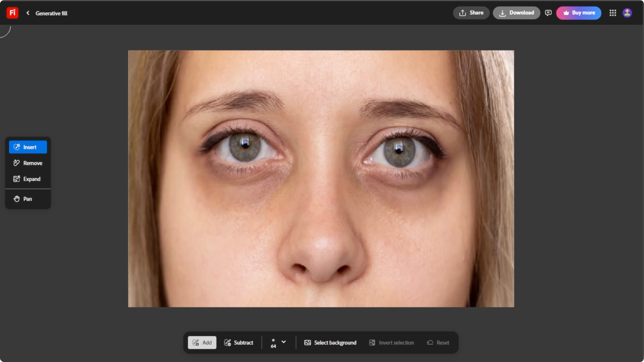This screenshot has height=362, width=644.
Task: Open the brush size 64 dropdown
Action: tap(278, 343)
